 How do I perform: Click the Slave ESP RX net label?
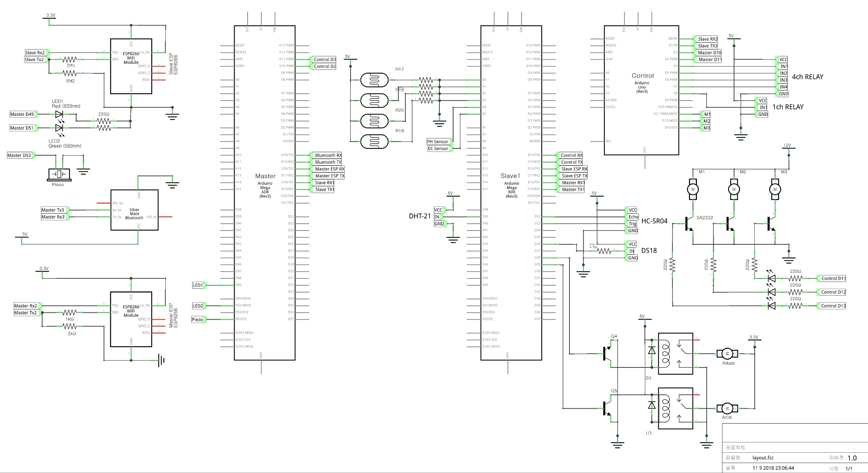coord(571,169)
